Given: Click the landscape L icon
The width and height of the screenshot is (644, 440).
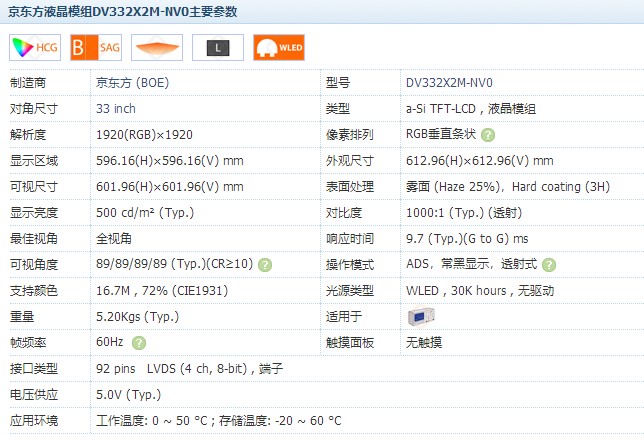Looking at the screenshot, I should tap(218, 48).
